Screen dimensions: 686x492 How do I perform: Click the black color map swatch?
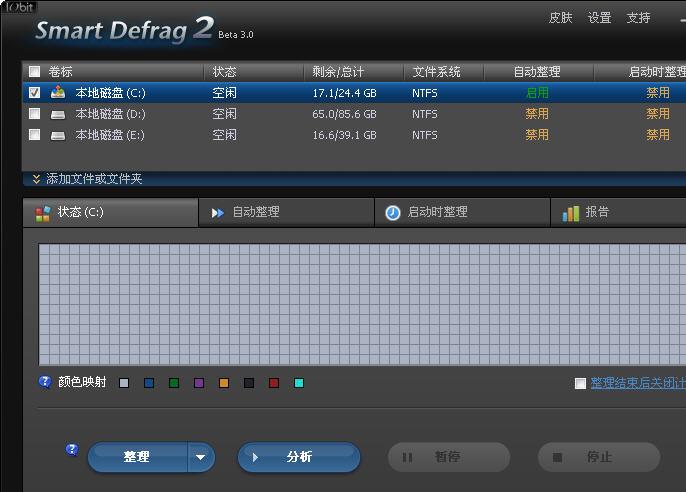point(248,383)
